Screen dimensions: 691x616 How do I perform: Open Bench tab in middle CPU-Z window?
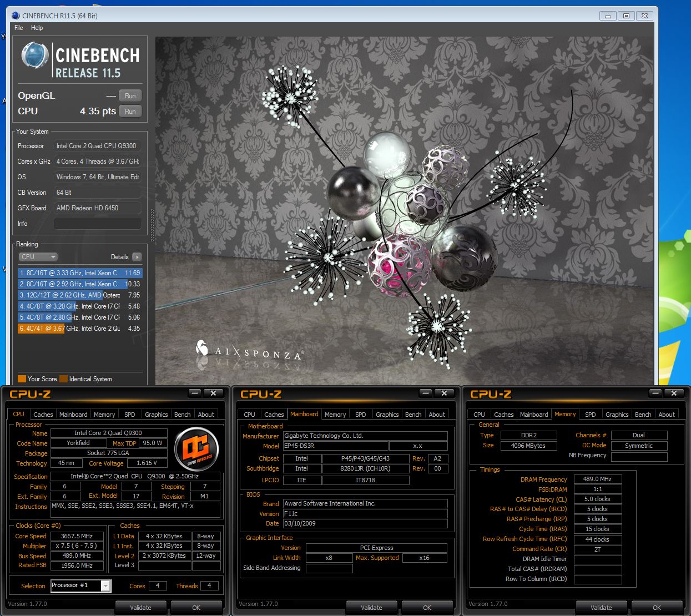click(413, 415)
